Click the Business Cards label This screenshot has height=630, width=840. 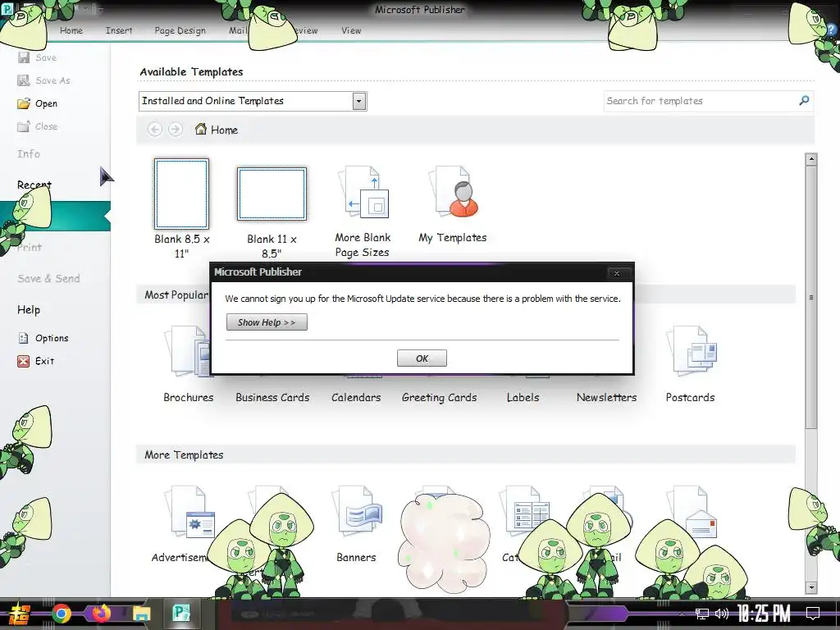click(x=272, y=398)
